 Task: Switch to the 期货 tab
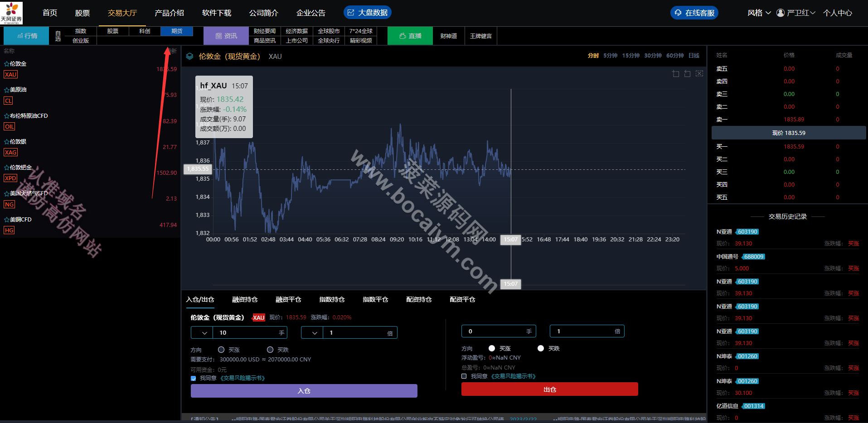[177, 31]
